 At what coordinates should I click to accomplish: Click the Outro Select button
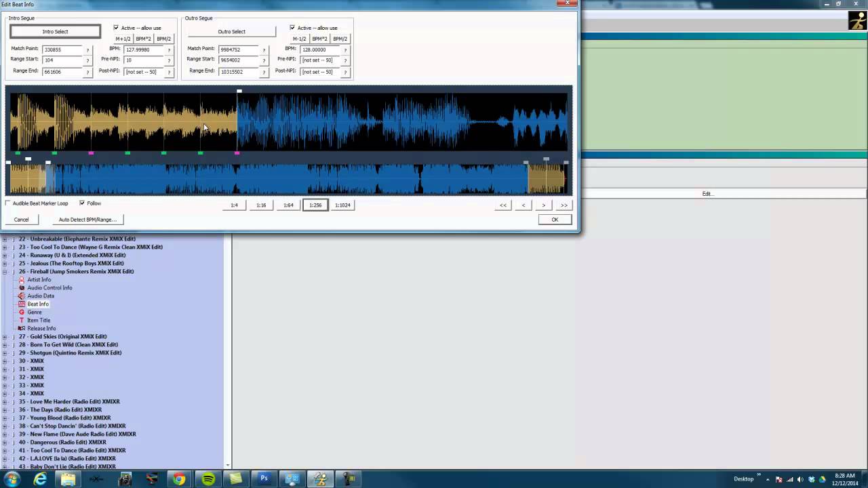click(x=231, y=31)
